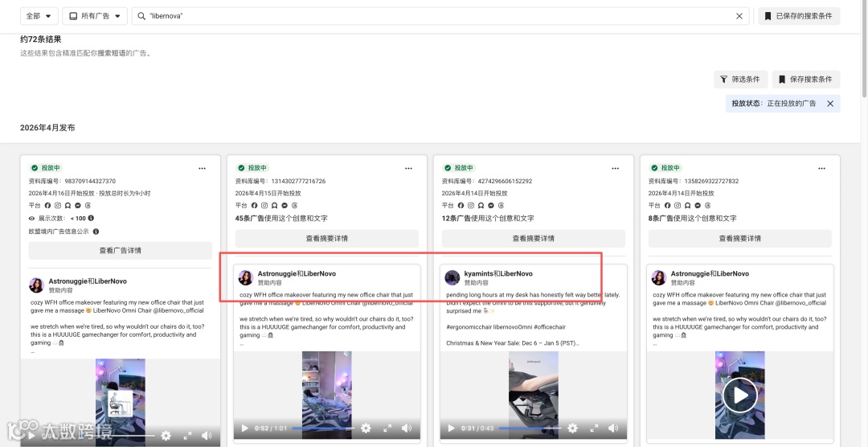Clear the search box with the X
868x447 pixels.
[x=739, y=16]
